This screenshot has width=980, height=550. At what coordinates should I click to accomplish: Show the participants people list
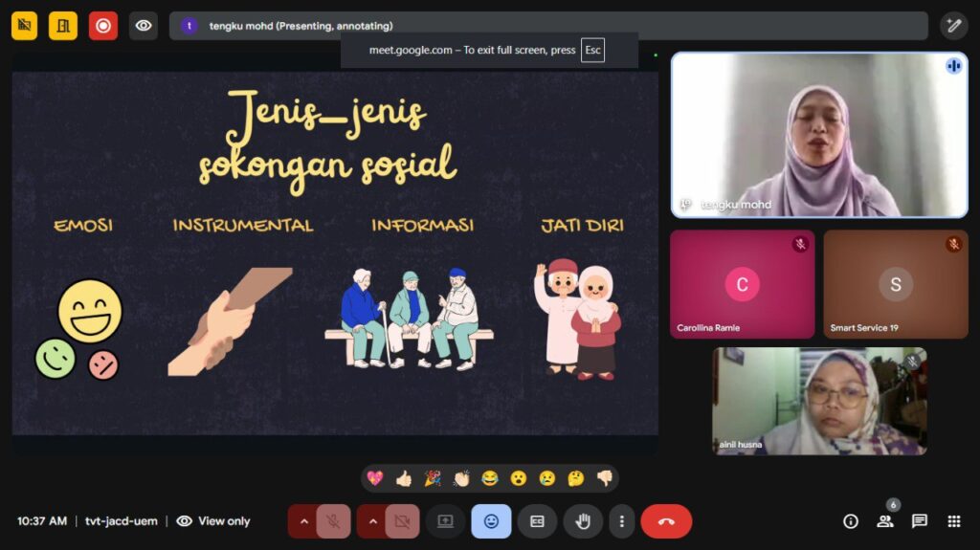click(x=885, y=521)
